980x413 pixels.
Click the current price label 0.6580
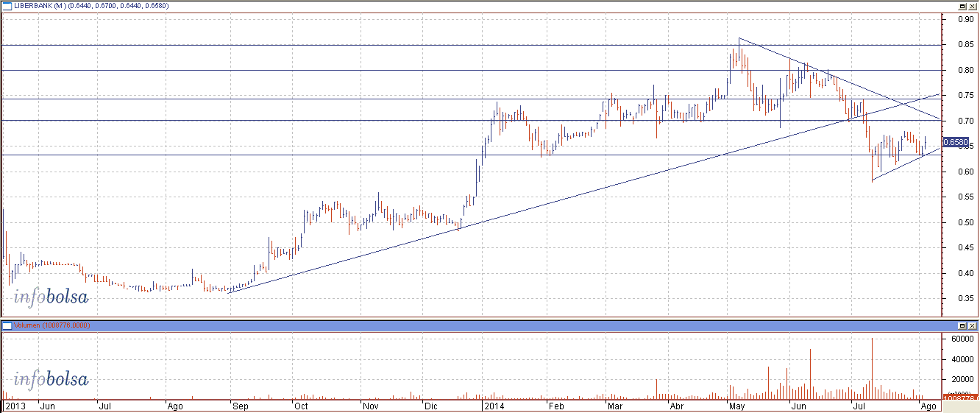954,142
